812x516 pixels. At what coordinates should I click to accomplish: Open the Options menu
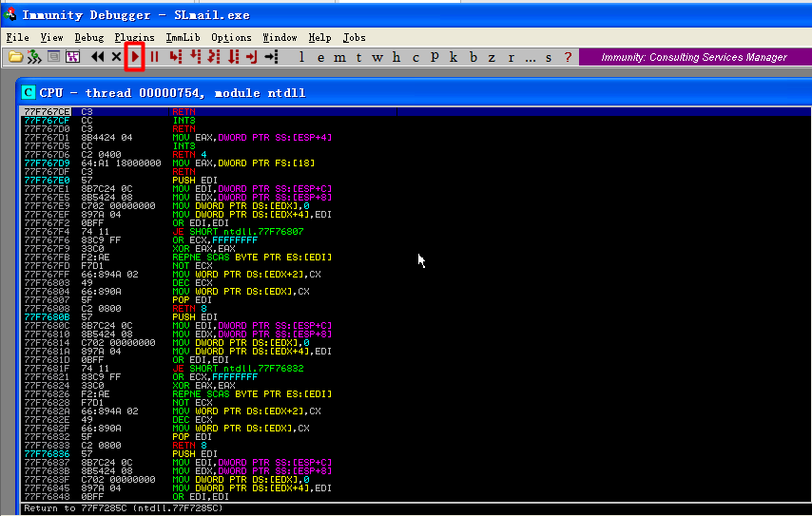point(231,37)
